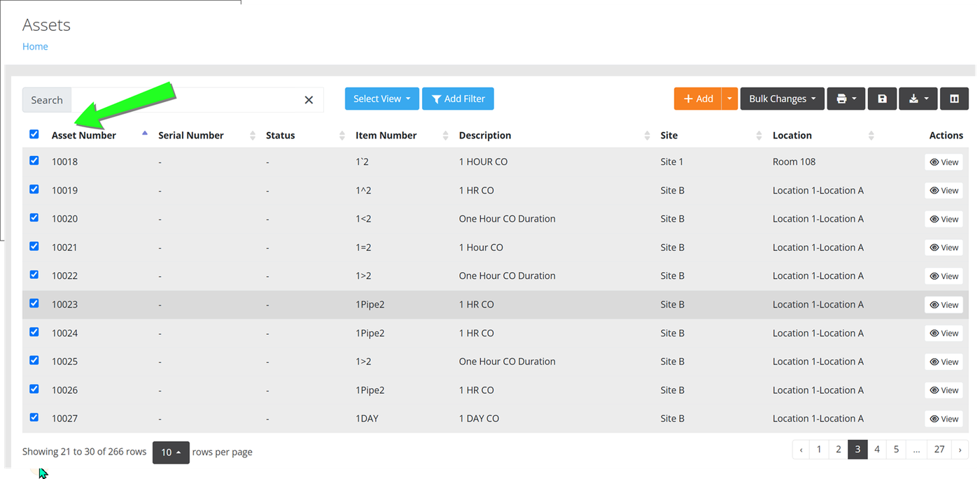This screenshot has width=980, height=479.
Task: Sort by Site column arrows
Action: tap(759, 136)
